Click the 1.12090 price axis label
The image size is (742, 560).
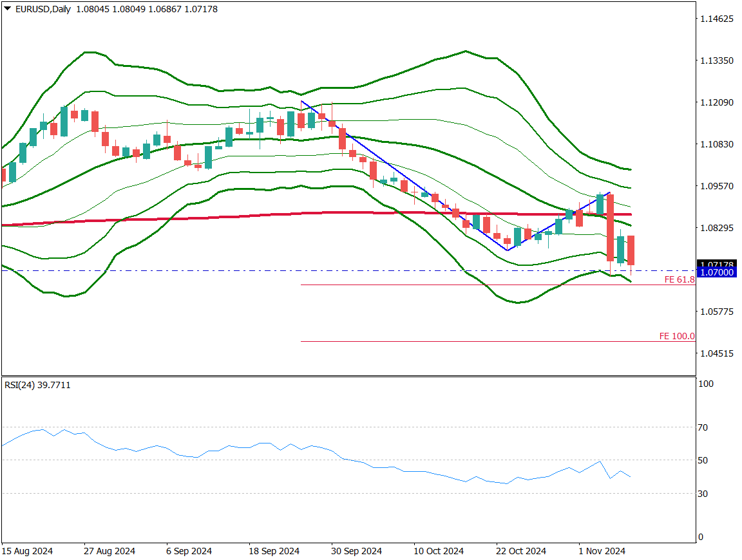716,102
